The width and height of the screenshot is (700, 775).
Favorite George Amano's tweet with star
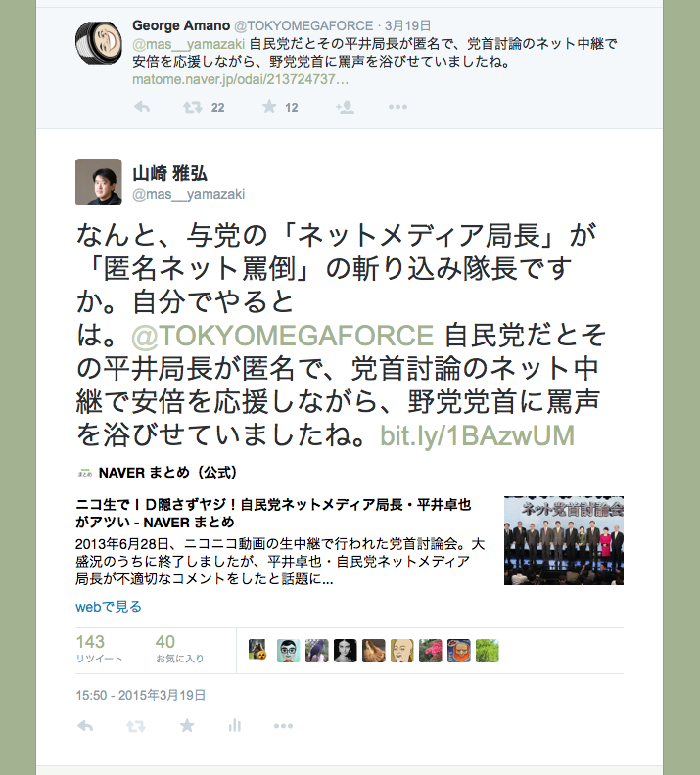pos(269,107)
